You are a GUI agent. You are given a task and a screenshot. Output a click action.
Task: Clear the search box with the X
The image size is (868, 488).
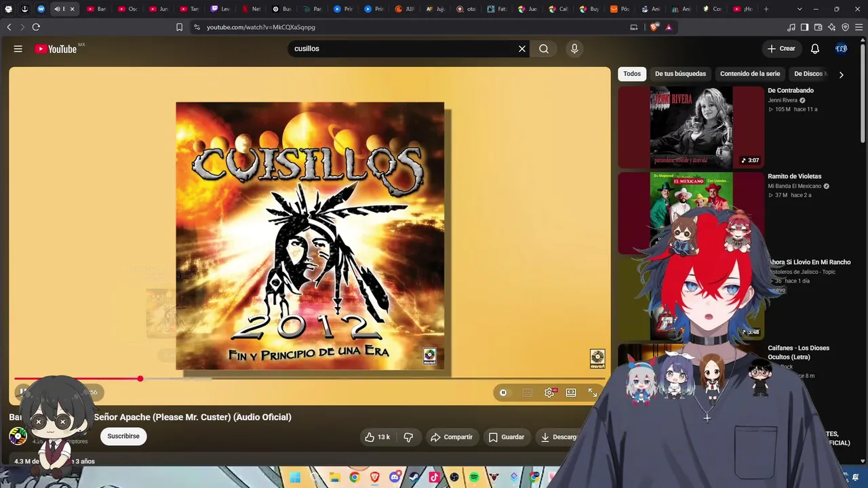point(522,49)
